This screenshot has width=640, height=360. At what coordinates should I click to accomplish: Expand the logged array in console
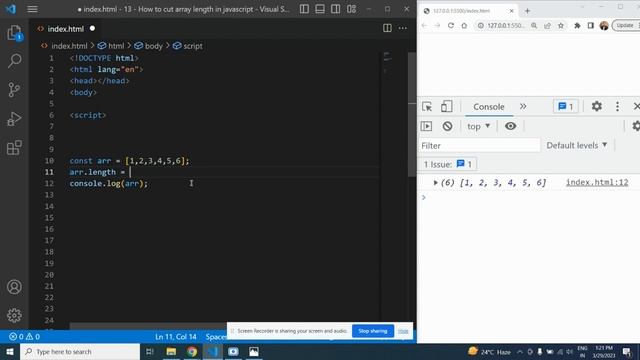coord(436,183)
